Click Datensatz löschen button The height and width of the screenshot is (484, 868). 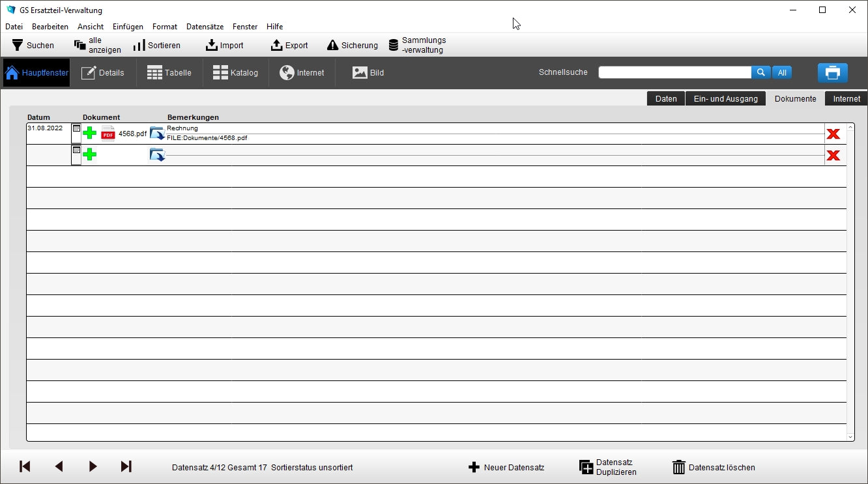pos(714,468)
